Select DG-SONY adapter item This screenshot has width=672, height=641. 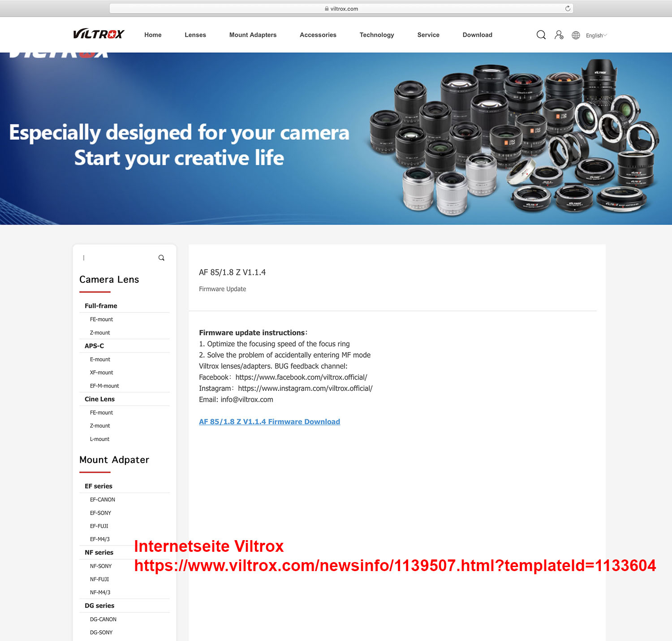tap(101, 632)
